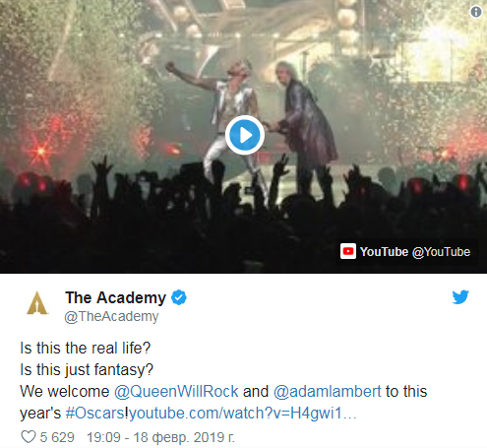Viewport: 487px width, 448px height.
Task: Open the @QueenWillRock mention
Action: pos(176,391)
